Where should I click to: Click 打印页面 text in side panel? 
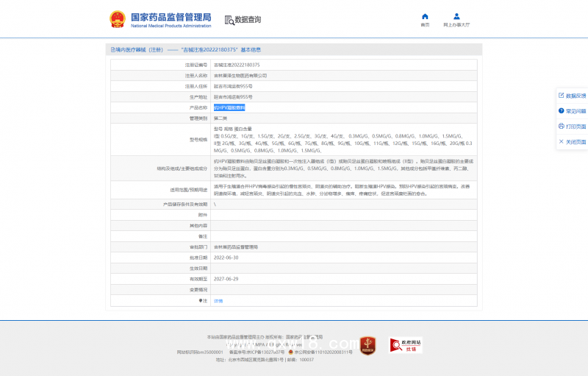pos(576,127)
